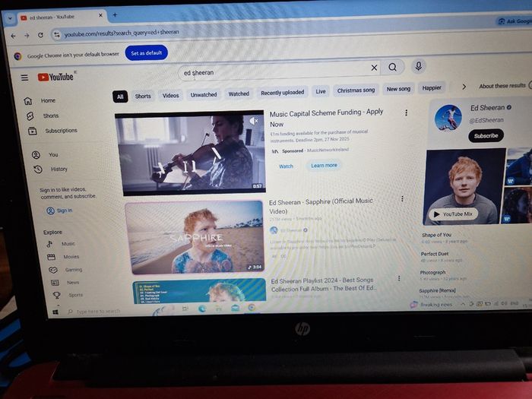This screenshot has height=399, width=532.
Task: Open a new Chrome tab
Action: 115,15
